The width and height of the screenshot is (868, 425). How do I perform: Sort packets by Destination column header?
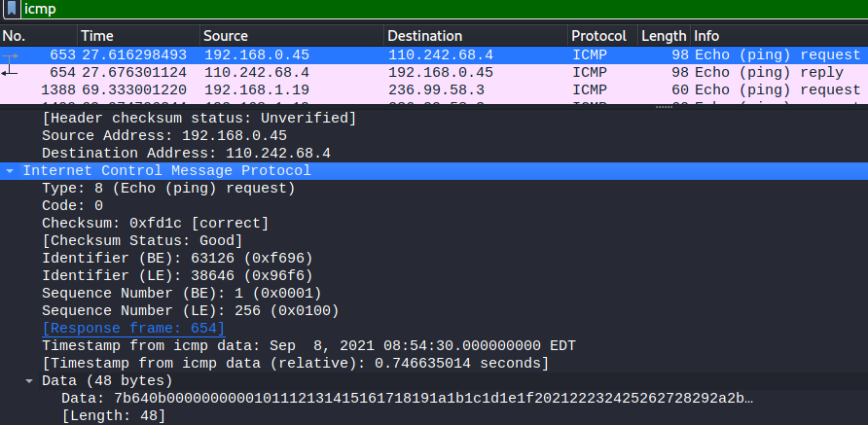tap(476, 36)
